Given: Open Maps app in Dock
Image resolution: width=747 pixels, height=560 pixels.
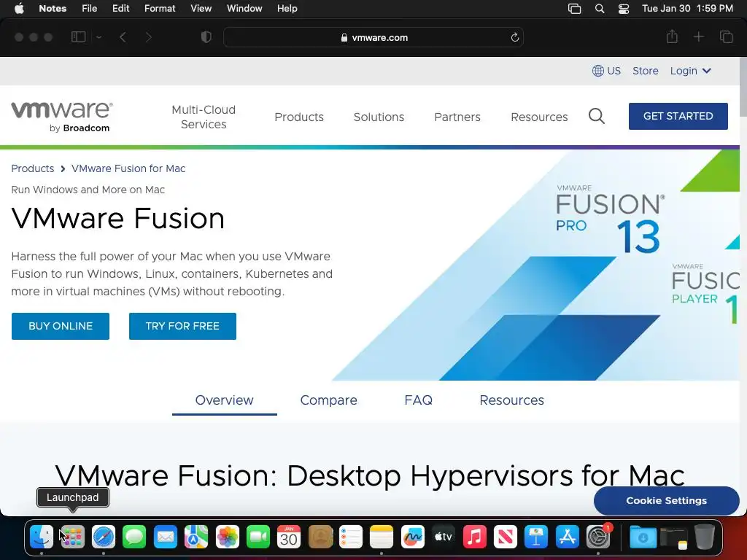Looking at the screenshot, I should [196, 537].
